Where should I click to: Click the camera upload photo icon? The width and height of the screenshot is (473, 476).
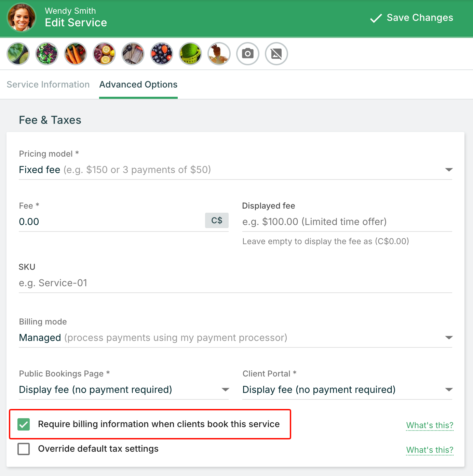pos(248,54)
